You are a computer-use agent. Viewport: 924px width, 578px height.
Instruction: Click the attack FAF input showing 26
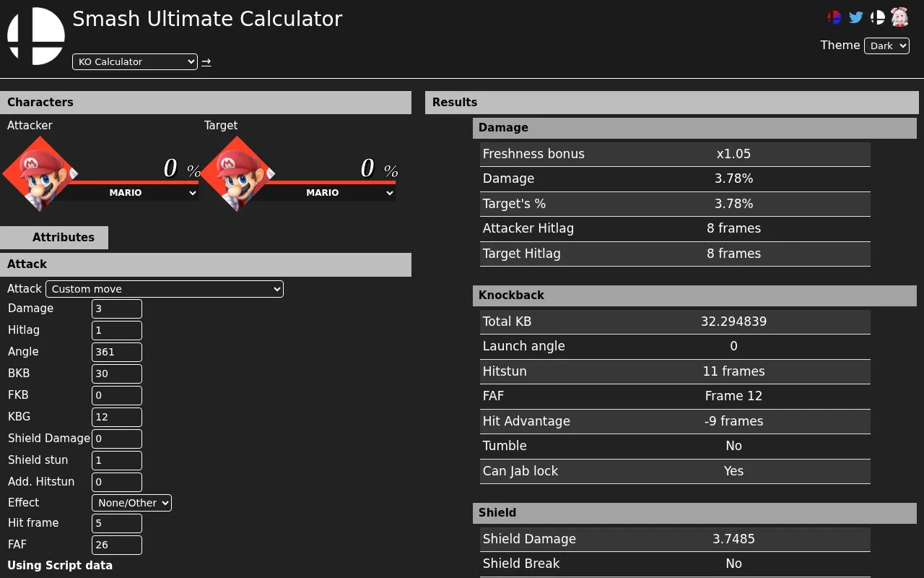tap(117, 545)
